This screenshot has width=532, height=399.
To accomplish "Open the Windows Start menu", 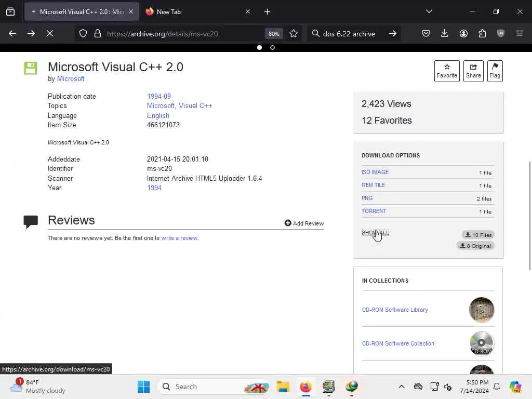I will (143, 387).
